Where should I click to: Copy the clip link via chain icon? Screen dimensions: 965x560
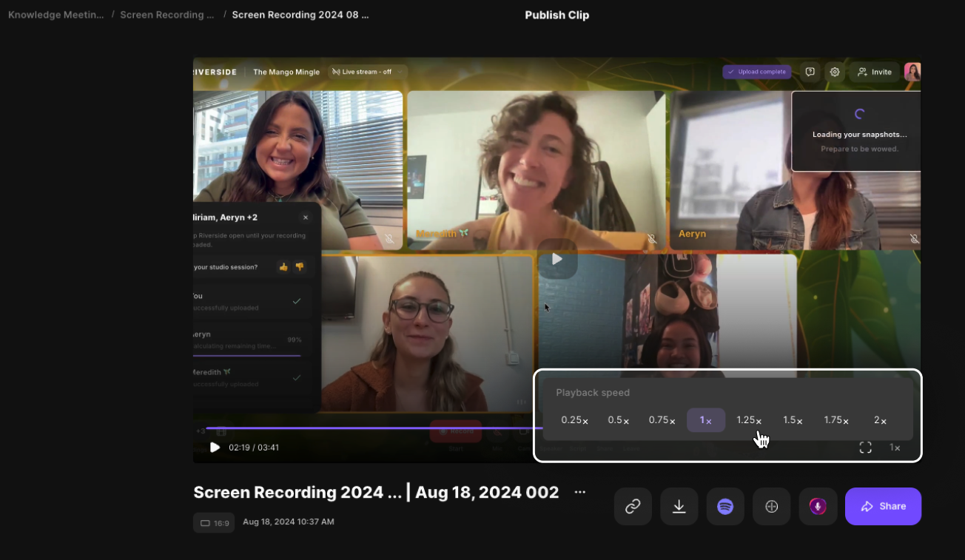[633, 507]
